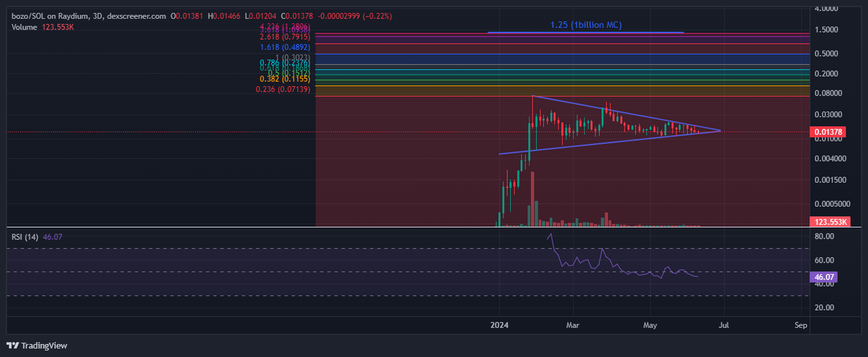Click the 0.5000 price axis label
The width and height of the screenshot is (868, 357).
pyautogui.click(x=826, y=53)
